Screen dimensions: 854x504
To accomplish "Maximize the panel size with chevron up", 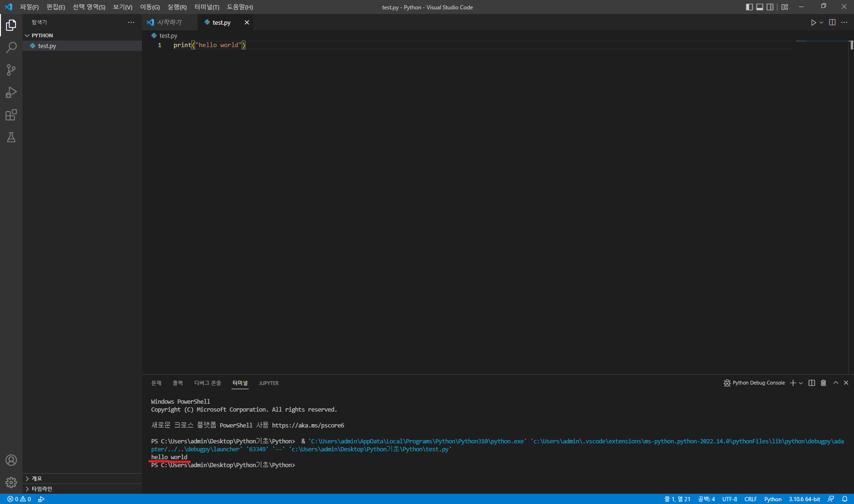I will click(x=836, y=383).
